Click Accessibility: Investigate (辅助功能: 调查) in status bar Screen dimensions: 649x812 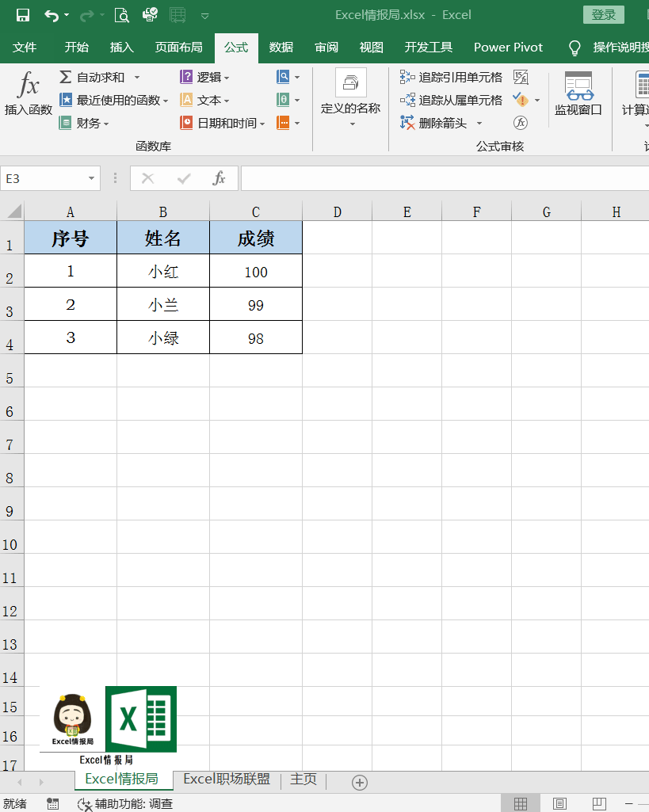(125, 803)
